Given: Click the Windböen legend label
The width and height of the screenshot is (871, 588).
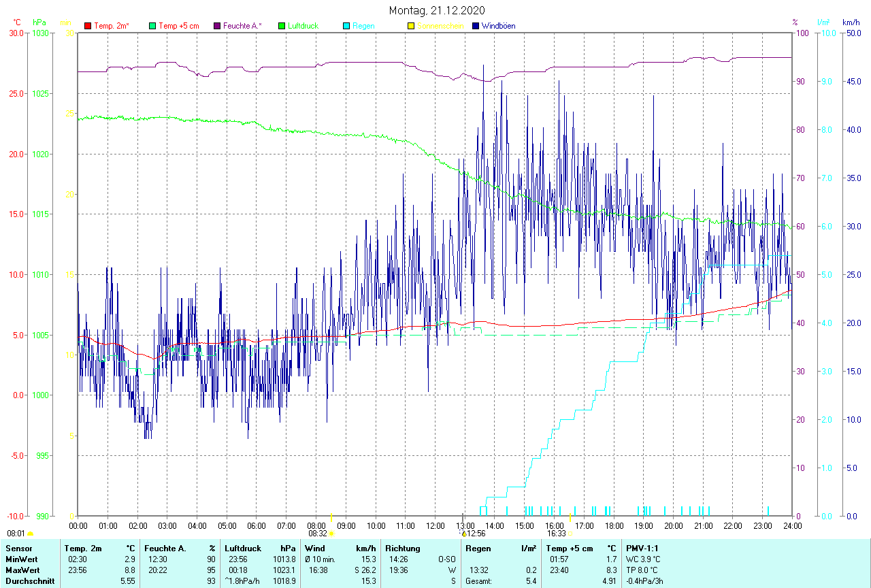Looking at the screenshot, I should (x=498, y=26).
